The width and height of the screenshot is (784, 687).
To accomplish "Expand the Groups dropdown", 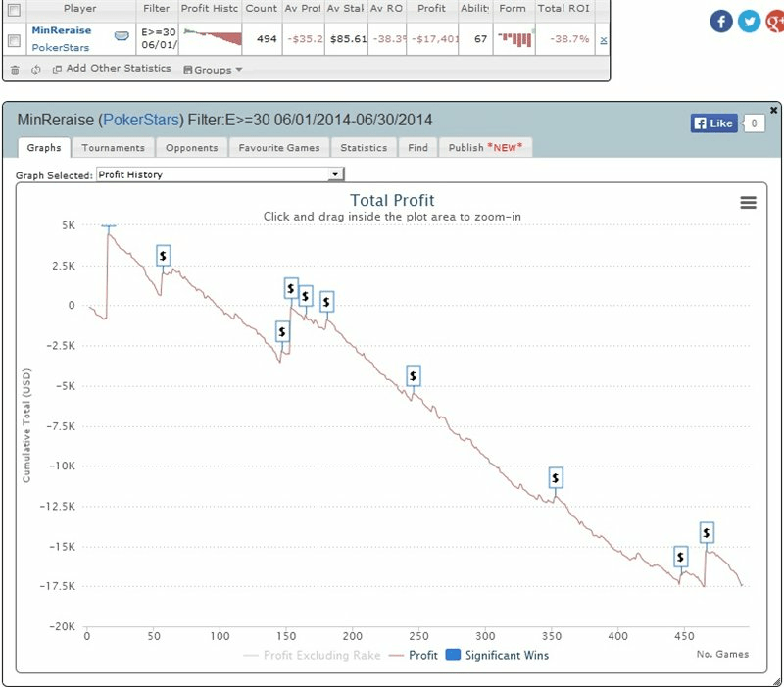I will point(213,70).
